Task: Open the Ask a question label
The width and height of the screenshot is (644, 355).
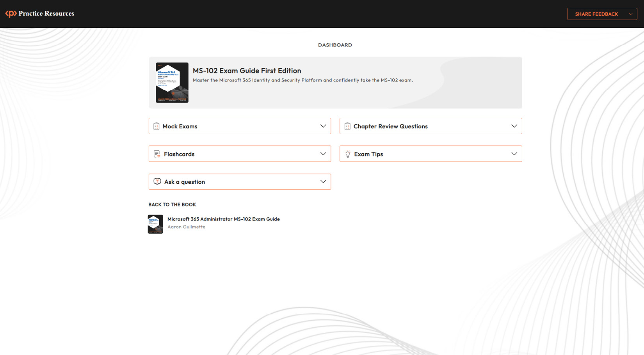Action: tap(185, 182)
